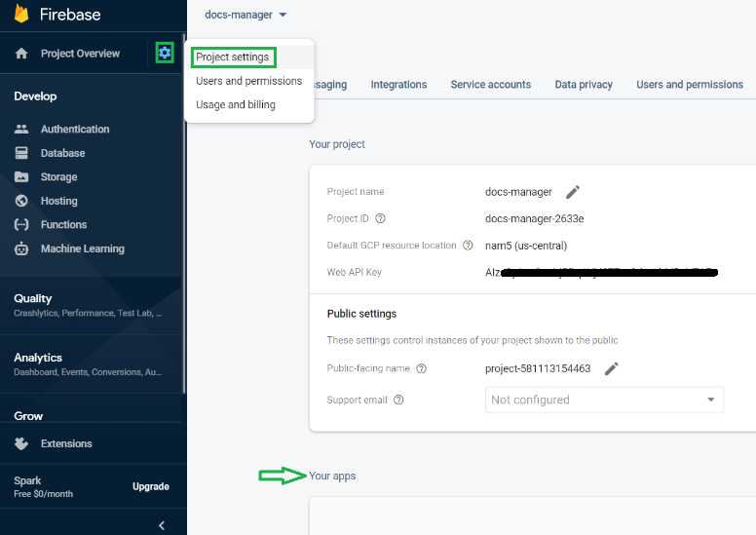756x535 pixels.
Task: Open the docs-manager project selector dropdown
Action: (x=246, y=15)
